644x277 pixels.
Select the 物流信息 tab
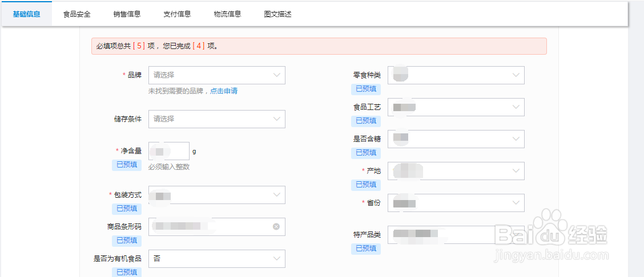(227, 14)
